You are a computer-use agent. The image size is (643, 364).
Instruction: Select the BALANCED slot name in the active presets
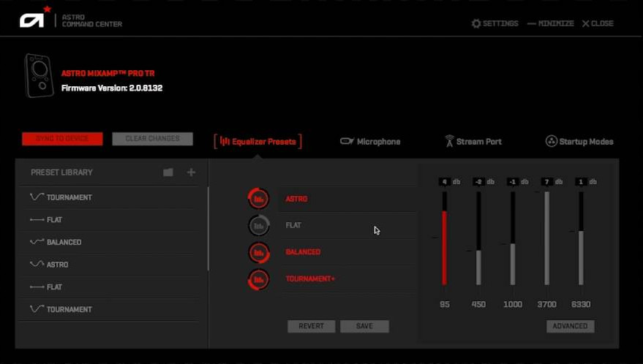pos(303,252)
